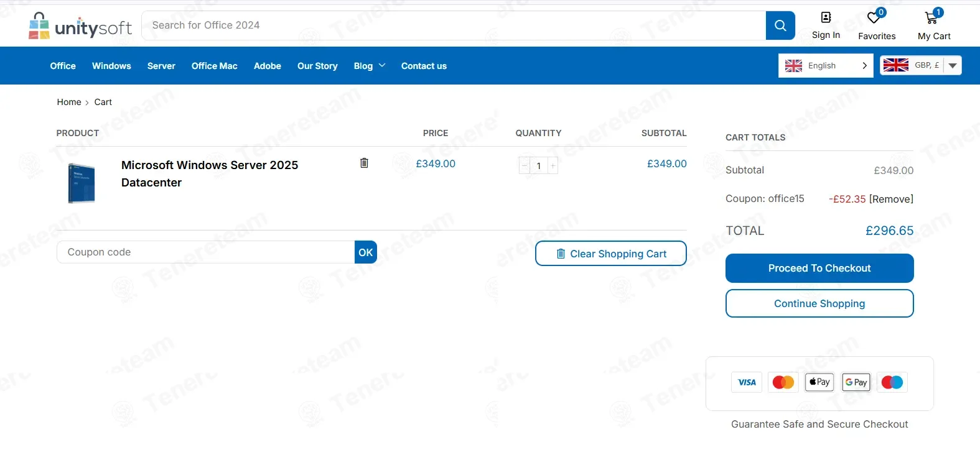The width and height of the screenshot is (980, 455).
Task: Click the search for Office 2024 field
Action: click(x=454, y=25)
